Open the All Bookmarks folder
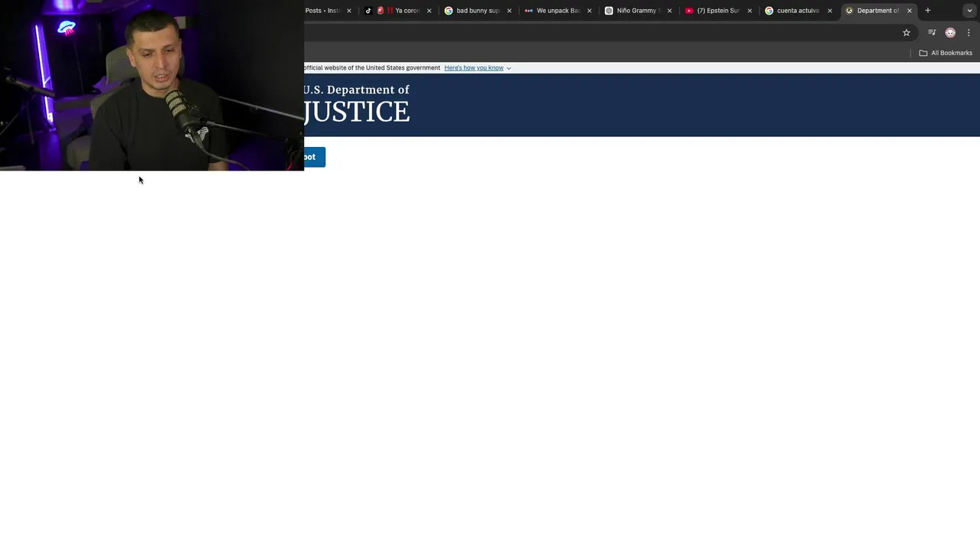The image size is (980, 551). click(x=946, y=53)
